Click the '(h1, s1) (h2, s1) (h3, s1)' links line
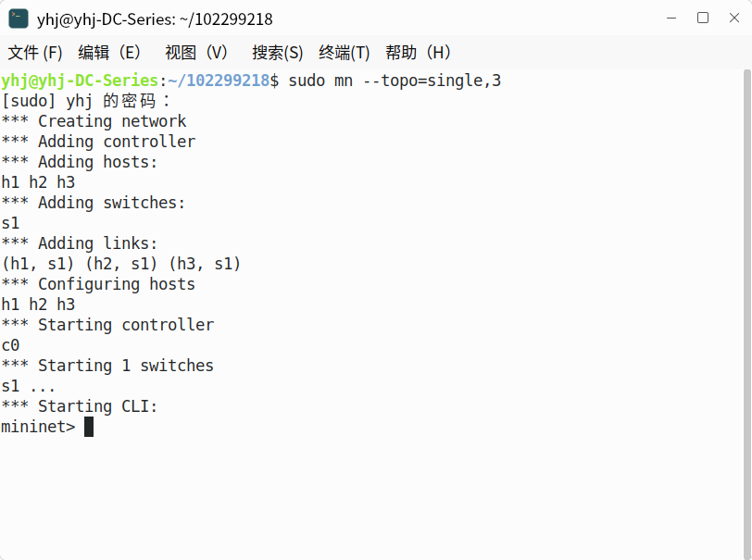Viewport: 752px width, 560px height. pos(121,264)
